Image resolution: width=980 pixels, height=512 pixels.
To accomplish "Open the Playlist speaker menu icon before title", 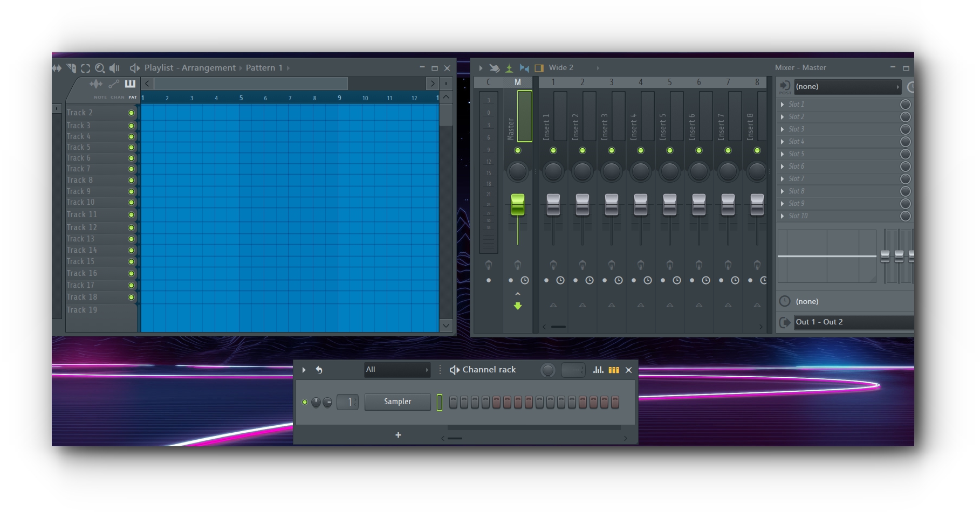I will point(135,68).
